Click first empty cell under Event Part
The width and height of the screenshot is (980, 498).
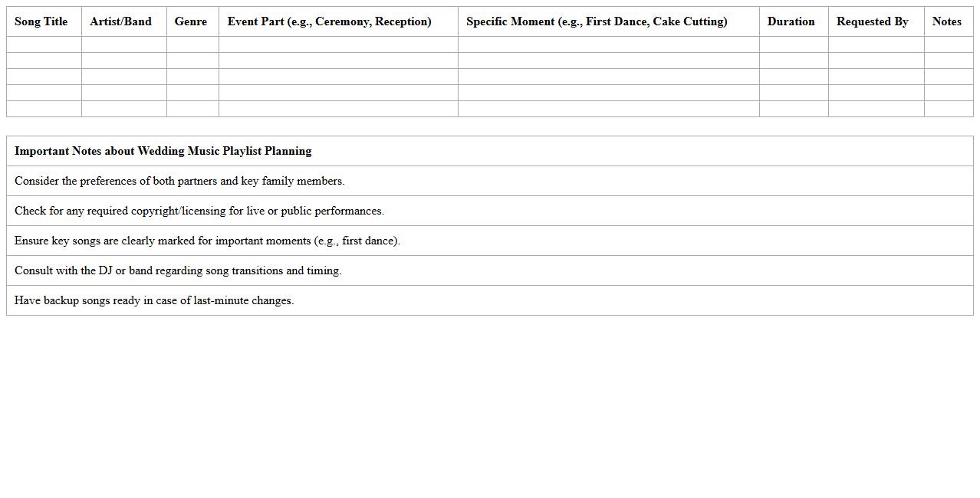point(338,44)
